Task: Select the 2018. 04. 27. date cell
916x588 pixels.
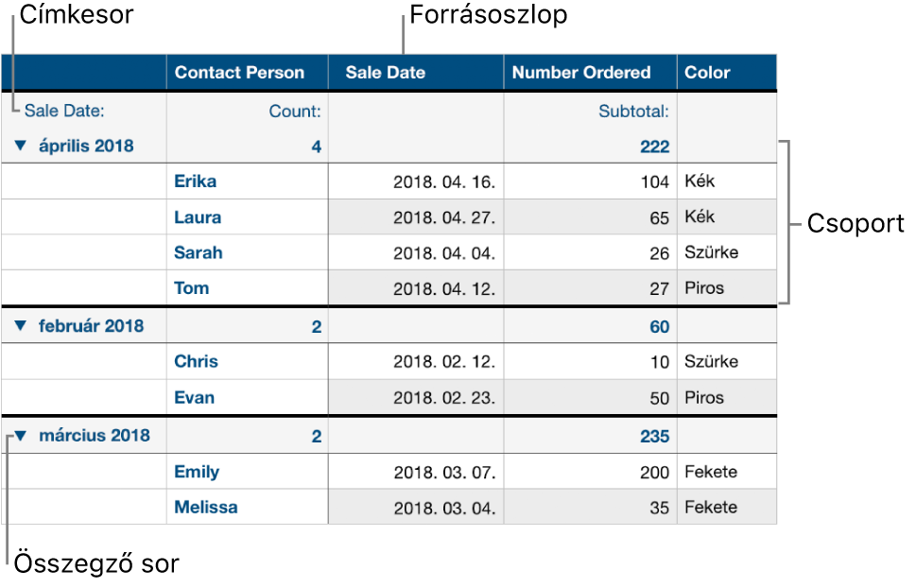Action: (x=416, y=217)
